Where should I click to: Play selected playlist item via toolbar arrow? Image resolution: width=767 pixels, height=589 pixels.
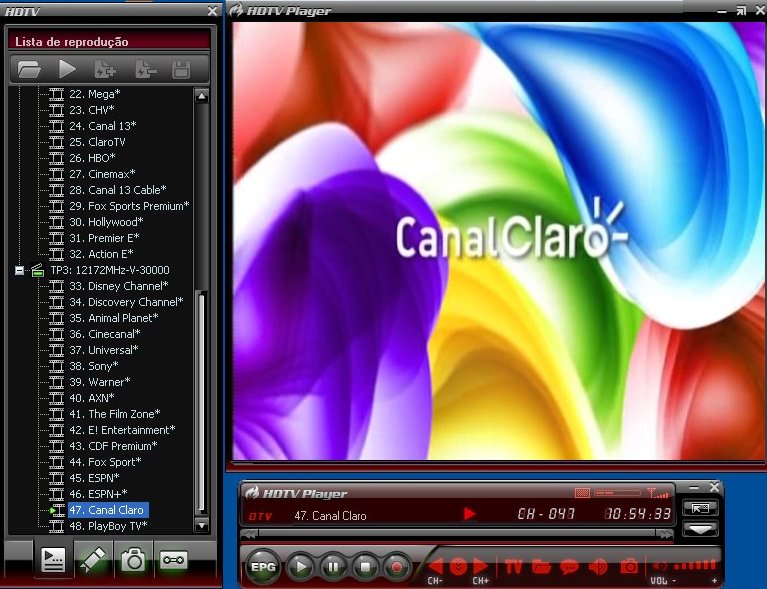click(x=67, y=69)
